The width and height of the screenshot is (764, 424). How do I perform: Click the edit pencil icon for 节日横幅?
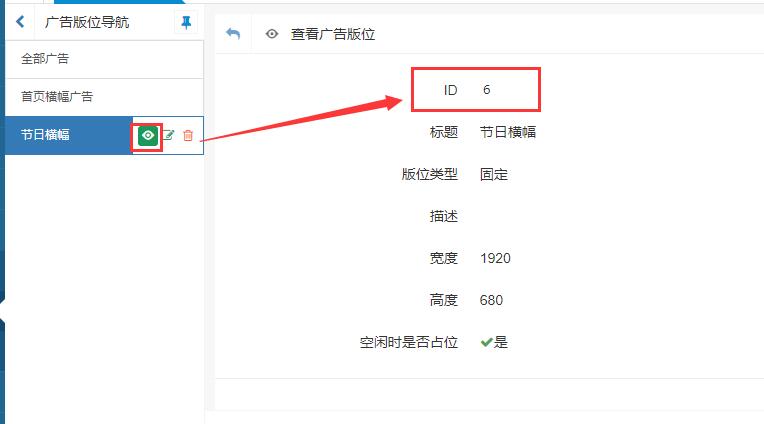168,135
